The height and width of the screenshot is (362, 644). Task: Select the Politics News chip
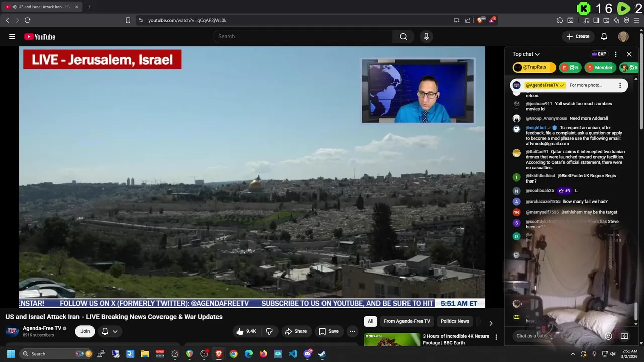(x=455, y=321)
